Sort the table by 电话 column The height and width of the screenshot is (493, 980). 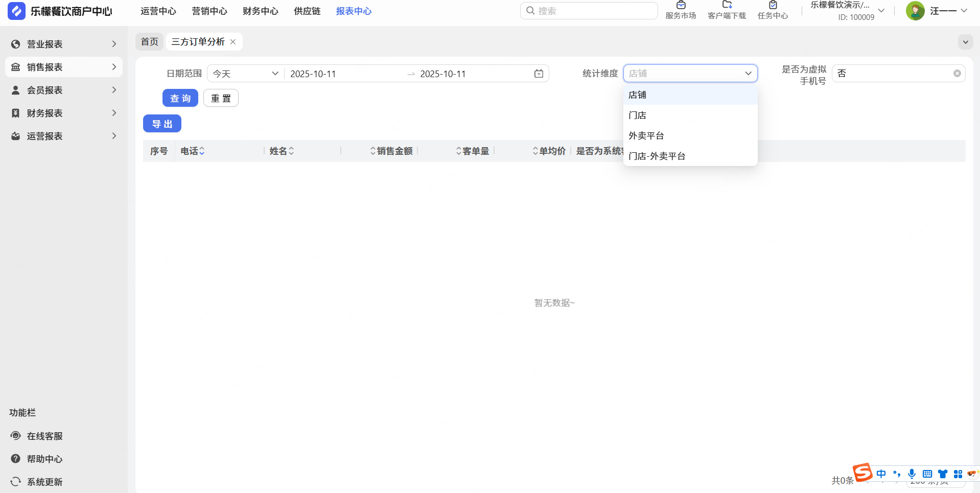coord(202,151)
